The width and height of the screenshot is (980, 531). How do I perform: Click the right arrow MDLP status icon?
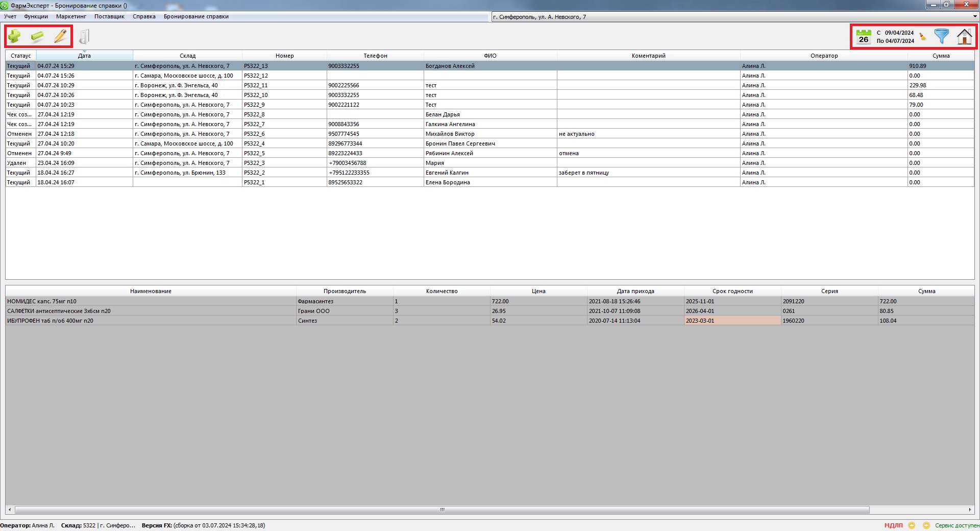926,525
